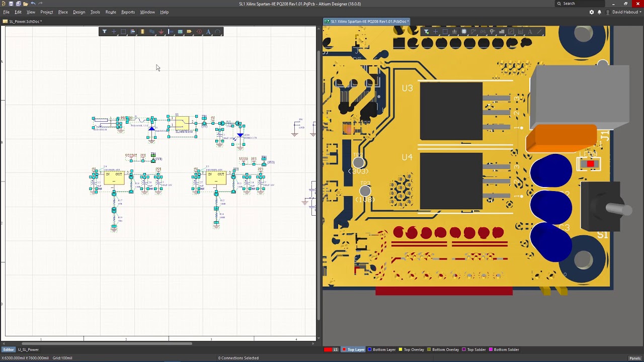Switch to the Top Overlay layer tab
Screen dimensions: 644x362
coord(412,349)
